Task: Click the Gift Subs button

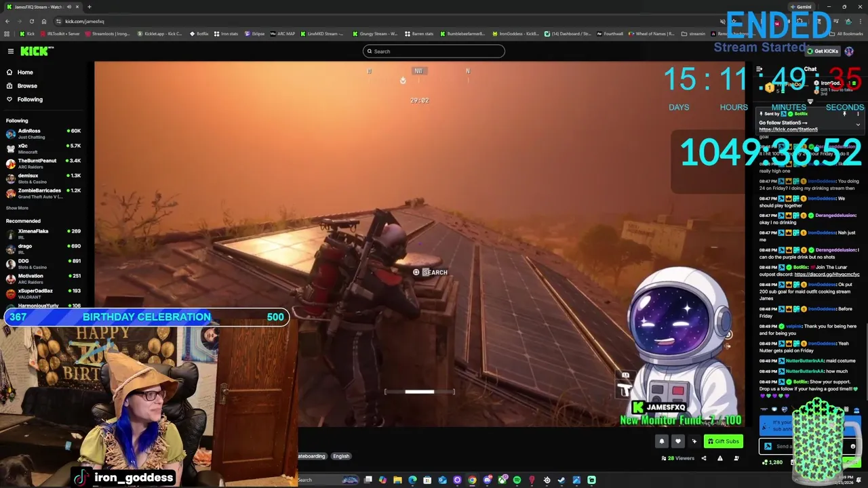Action: click(x=723, y=442)
